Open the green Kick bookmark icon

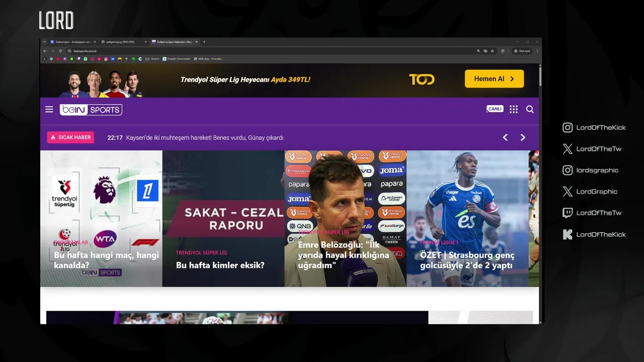72,59
